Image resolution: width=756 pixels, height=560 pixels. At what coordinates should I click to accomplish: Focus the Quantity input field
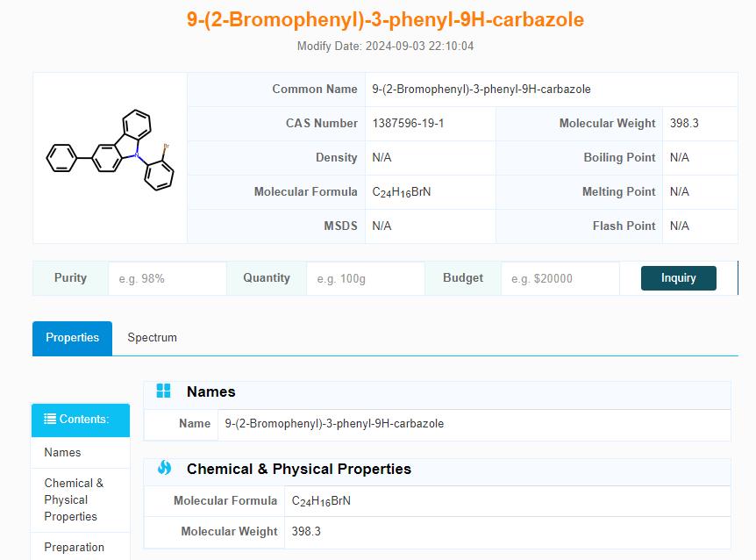[365, 278]
